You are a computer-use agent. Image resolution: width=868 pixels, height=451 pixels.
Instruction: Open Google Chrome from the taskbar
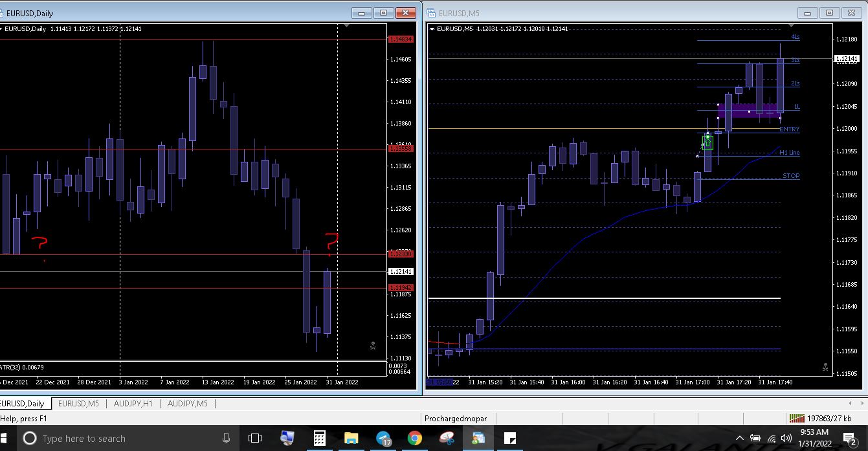(415, 438)
